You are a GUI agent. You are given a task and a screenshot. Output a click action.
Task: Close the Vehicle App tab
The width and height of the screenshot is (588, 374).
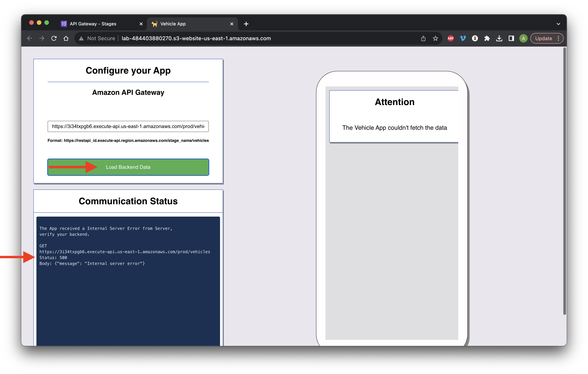point(232,24)
